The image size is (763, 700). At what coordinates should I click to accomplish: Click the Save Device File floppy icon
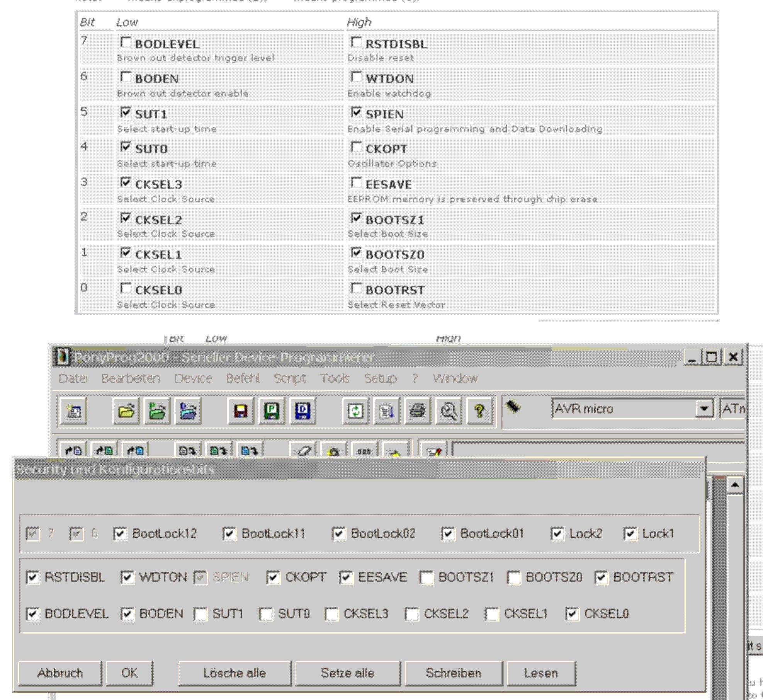(241, 410)
